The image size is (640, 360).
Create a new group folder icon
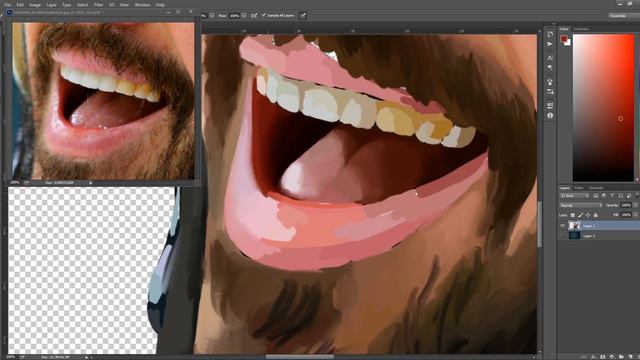621,357
